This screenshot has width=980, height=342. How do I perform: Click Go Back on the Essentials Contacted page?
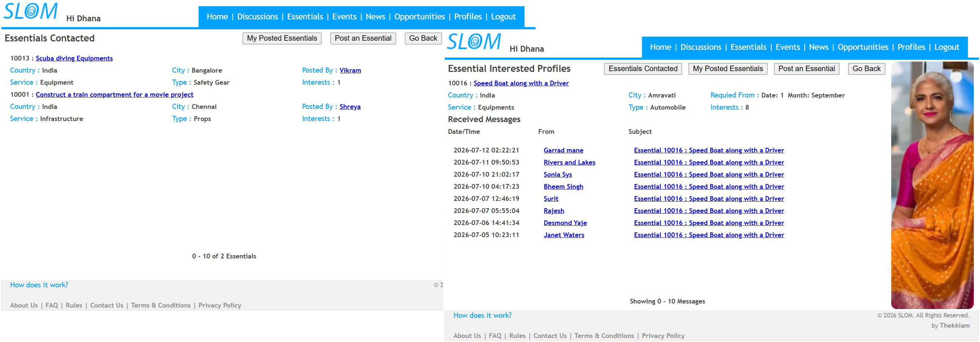point(423,38)
